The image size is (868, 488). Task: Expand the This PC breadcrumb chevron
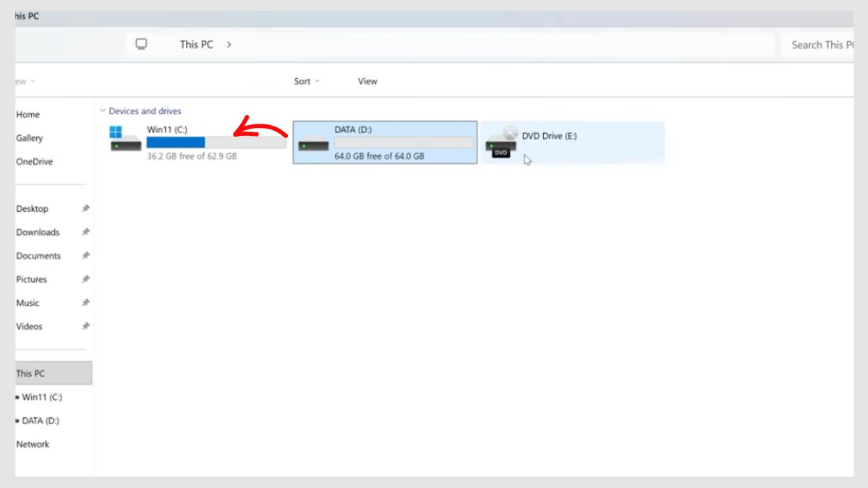click(229, 44)
